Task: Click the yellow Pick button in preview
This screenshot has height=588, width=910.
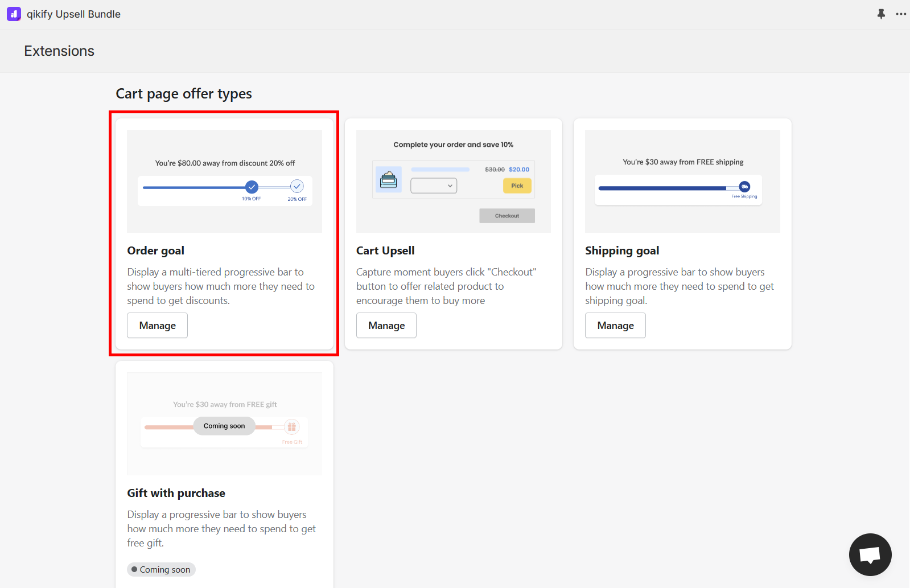Action: (517, 186)
